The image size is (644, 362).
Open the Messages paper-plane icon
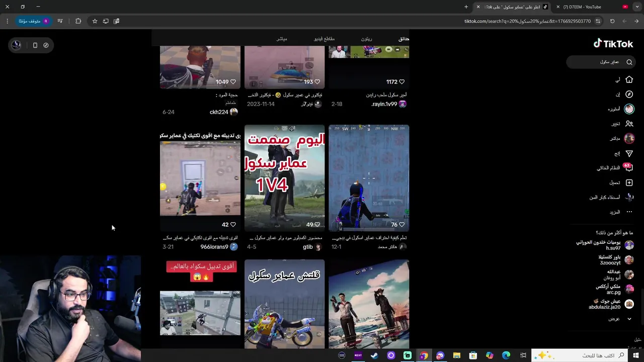[x=629, y=153]
